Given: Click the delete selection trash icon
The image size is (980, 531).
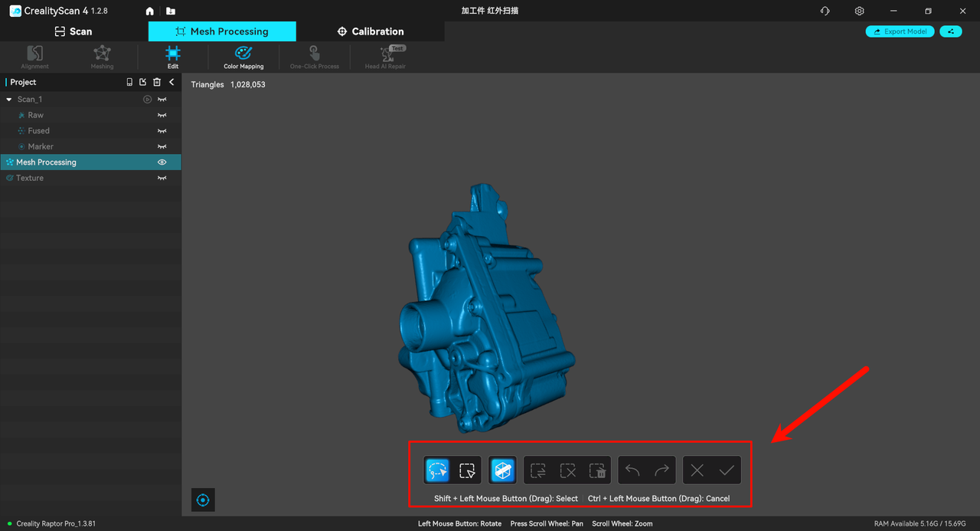Looking at the screenshot, I should point(597,470).
